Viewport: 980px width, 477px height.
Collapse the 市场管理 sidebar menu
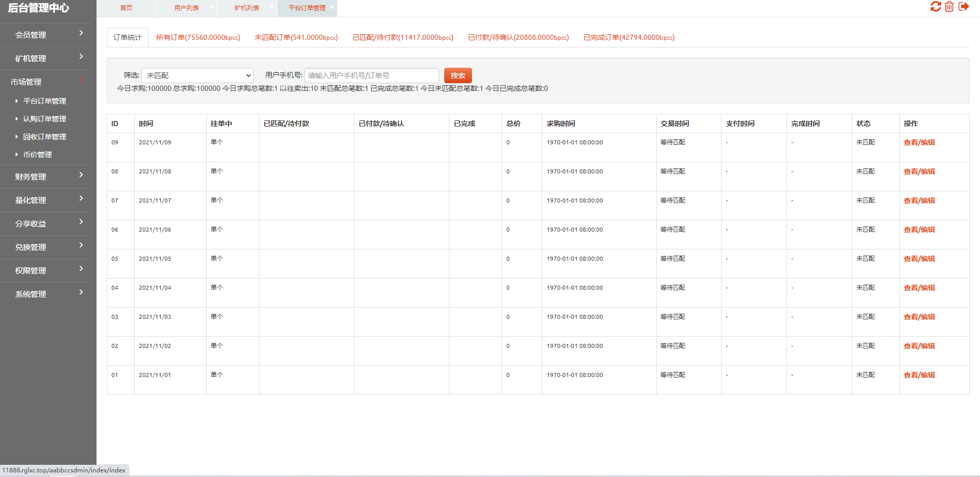point(45,82)
